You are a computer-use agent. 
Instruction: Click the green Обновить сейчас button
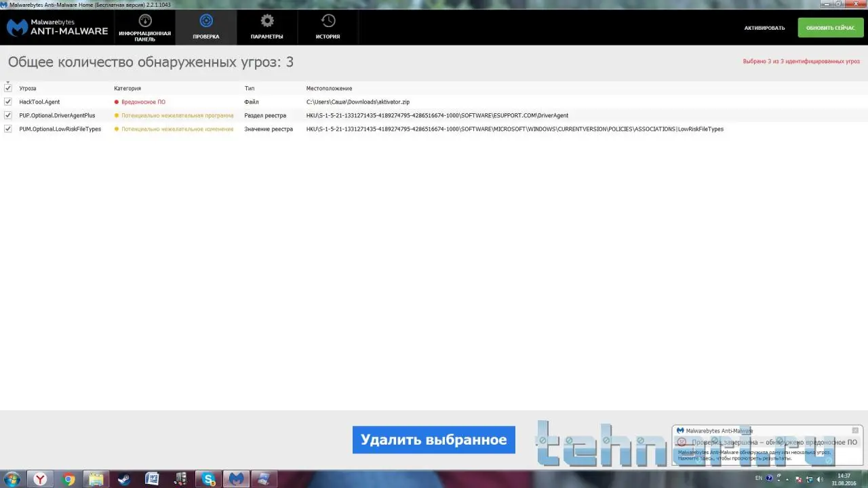[830, 28]
